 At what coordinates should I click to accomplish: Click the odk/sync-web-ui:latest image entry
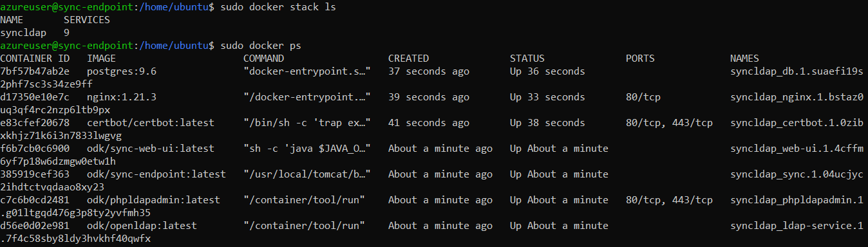(151, 149)
